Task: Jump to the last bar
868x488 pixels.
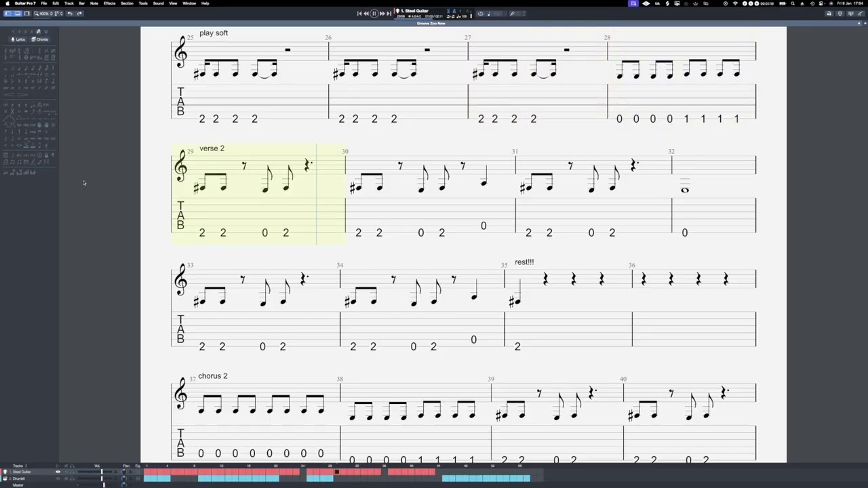Action: tap(389, 14)
